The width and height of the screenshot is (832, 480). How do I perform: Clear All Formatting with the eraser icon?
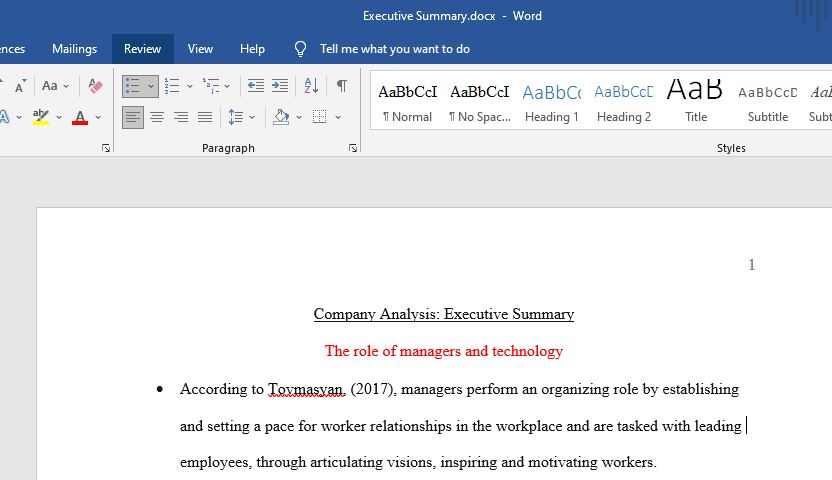coord(96,86)
